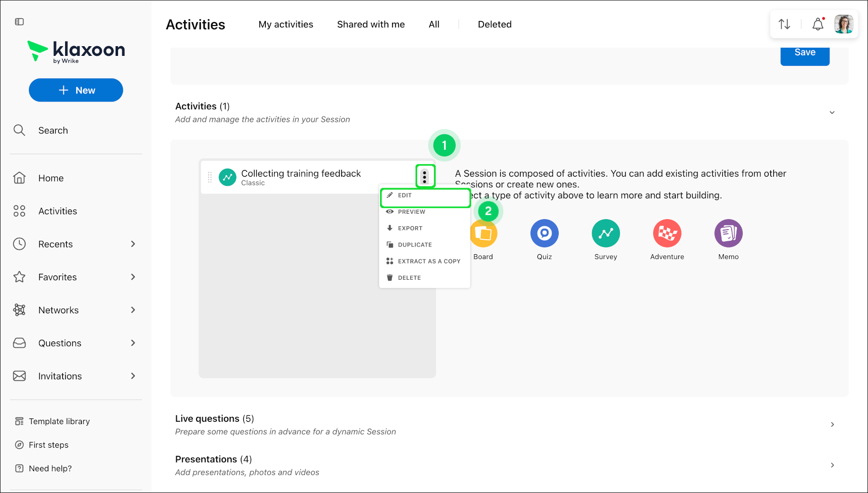
Task: Open the user profile avatar
Action: point(843,24)
